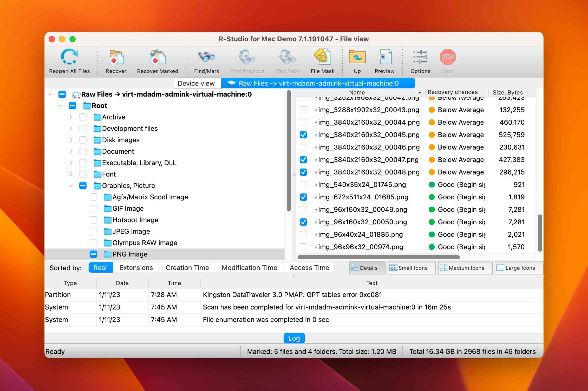Click the Root folder icon
The height and width of the screenshot is (391, 588).
[x=87, y=106]
